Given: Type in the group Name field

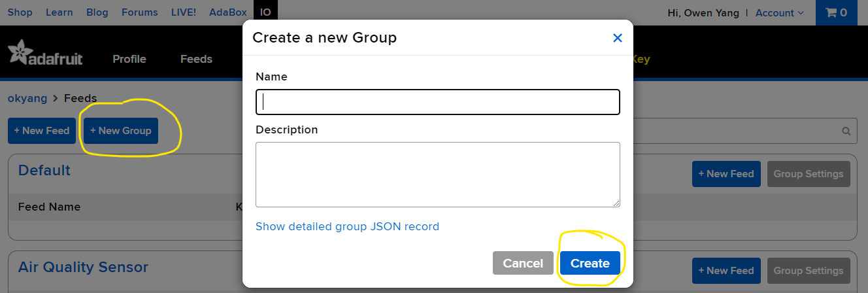Looking at the screenshot, I should pyautogui.click(x=437, y=102).
